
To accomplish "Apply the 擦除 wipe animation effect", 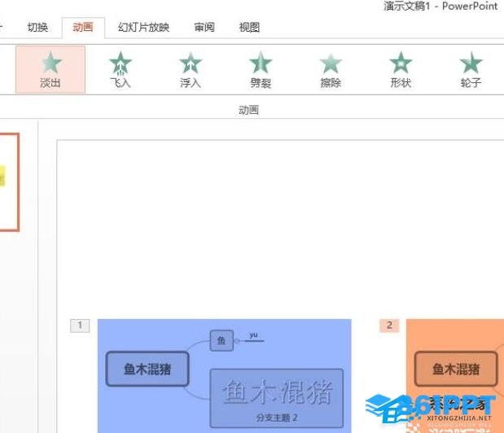I will tap(331, 69).
